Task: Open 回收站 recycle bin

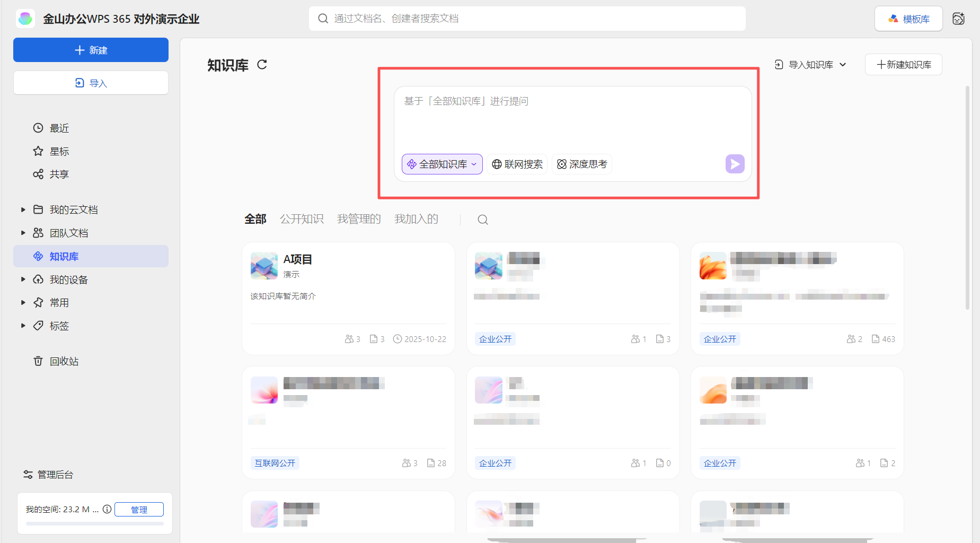Action: point(64,361)
